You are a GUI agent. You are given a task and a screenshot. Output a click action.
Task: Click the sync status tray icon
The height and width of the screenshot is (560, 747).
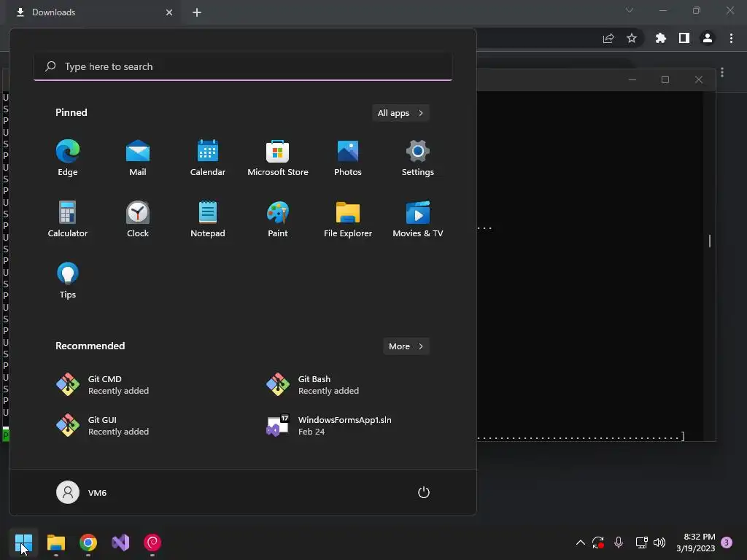point(598,542)
